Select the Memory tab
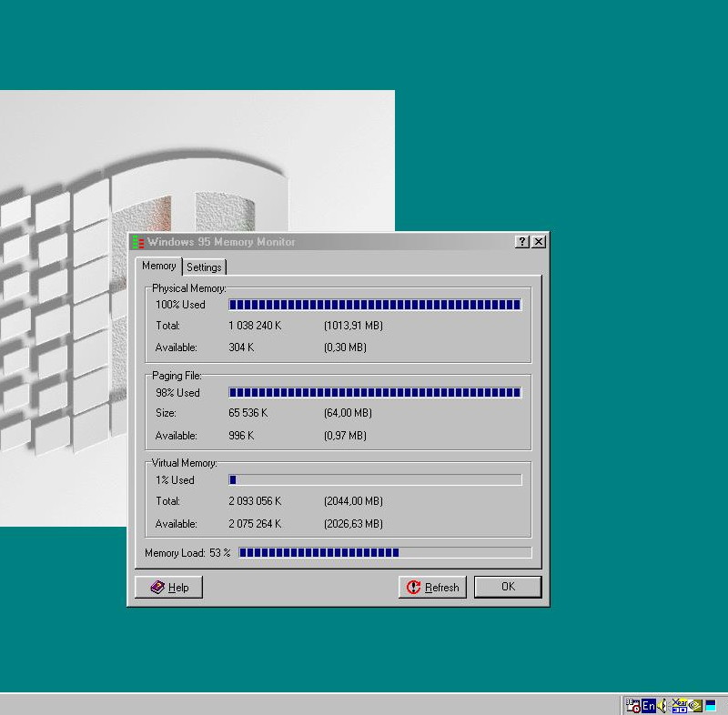 pos(159,266)
